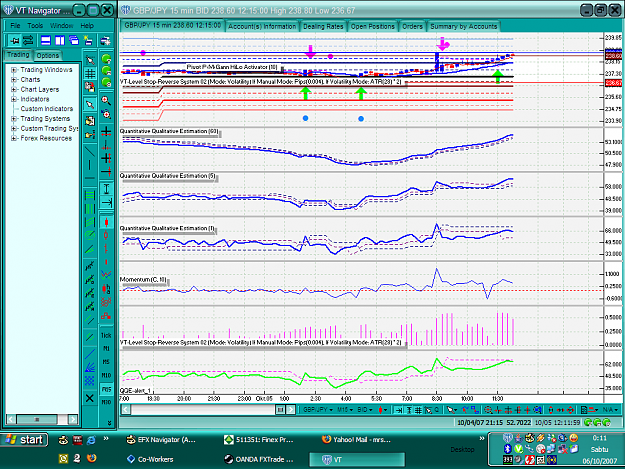Click the Firefox quick launch icon
This screenshot has width=625, height=469.
(91, 458)
